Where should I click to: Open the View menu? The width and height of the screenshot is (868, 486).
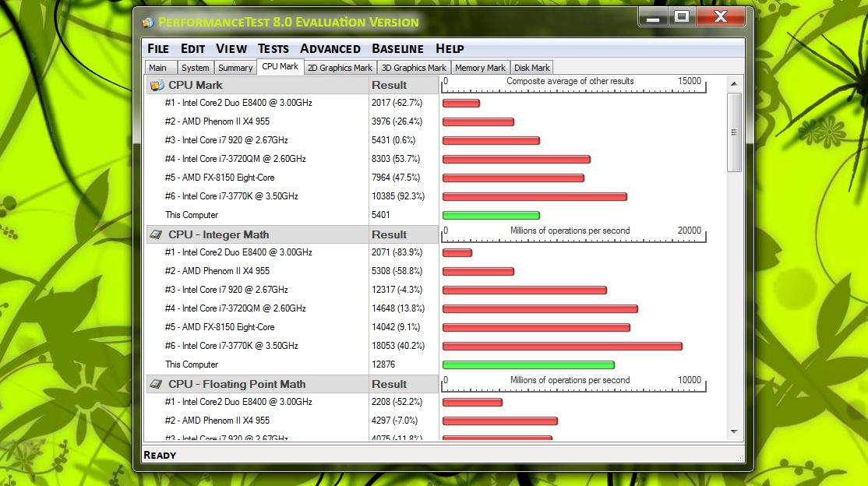(x=231, y=49)
